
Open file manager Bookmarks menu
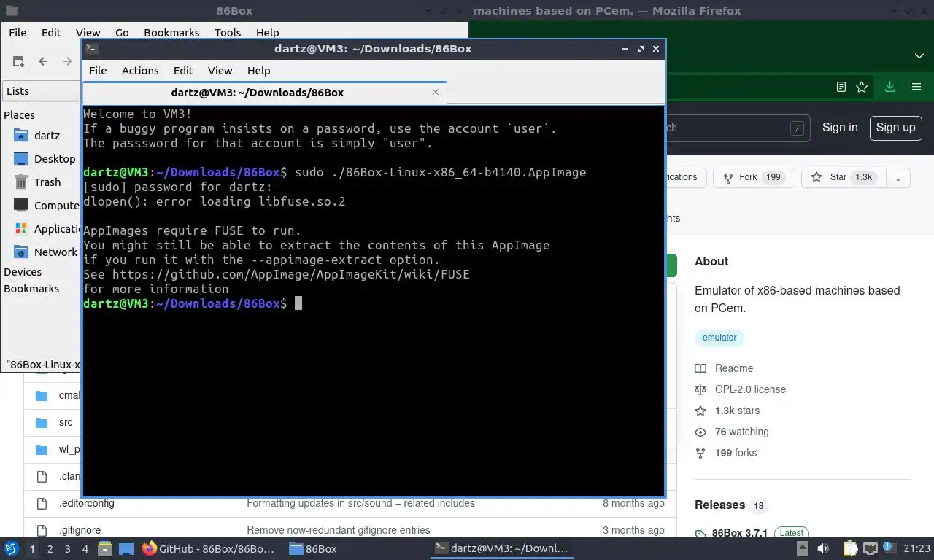[x=171, y=32]
